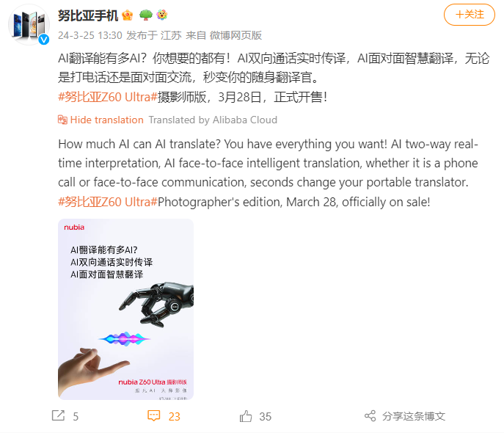Click the translation icon before Hide translation

(62, 120)
